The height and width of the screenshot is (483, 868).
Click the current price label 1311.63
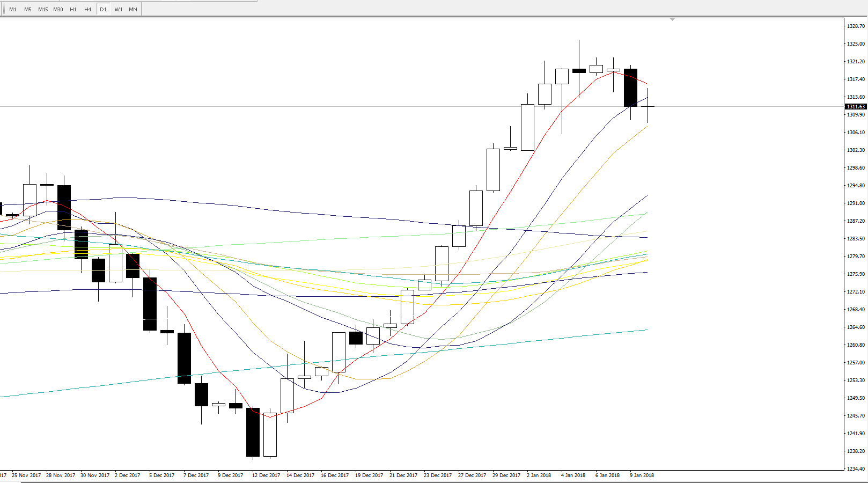point(856,107)
